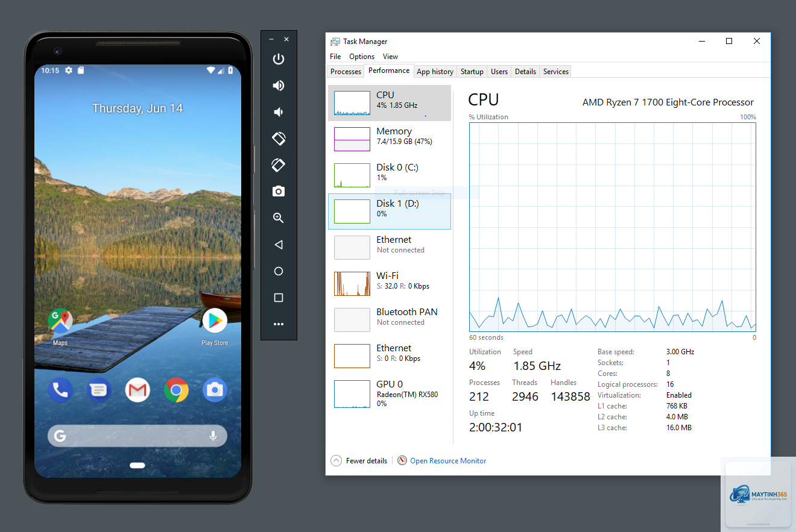Screen dimensions: 796x532
Task: Select CPU in performance sidebar
Action: point(390,103)
